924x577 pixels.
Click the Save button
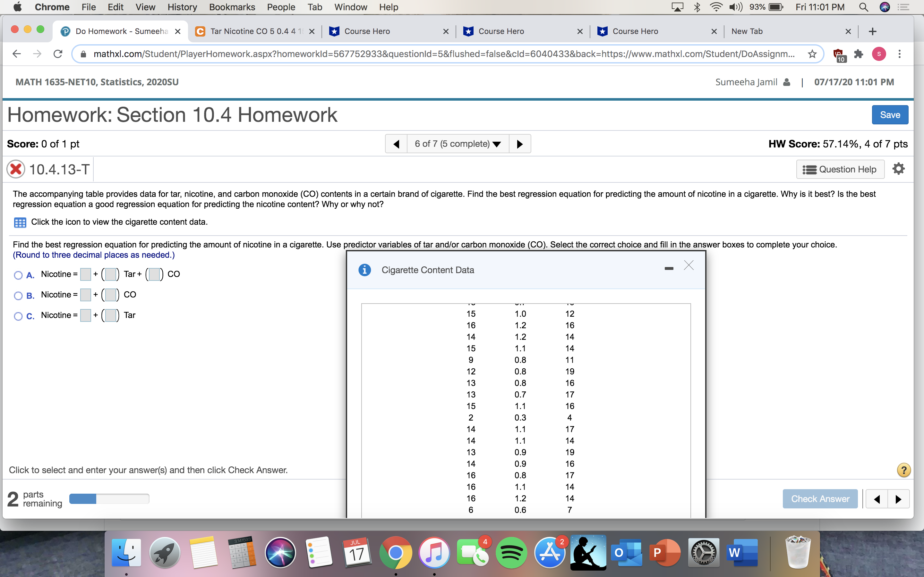tap(890, 114)
